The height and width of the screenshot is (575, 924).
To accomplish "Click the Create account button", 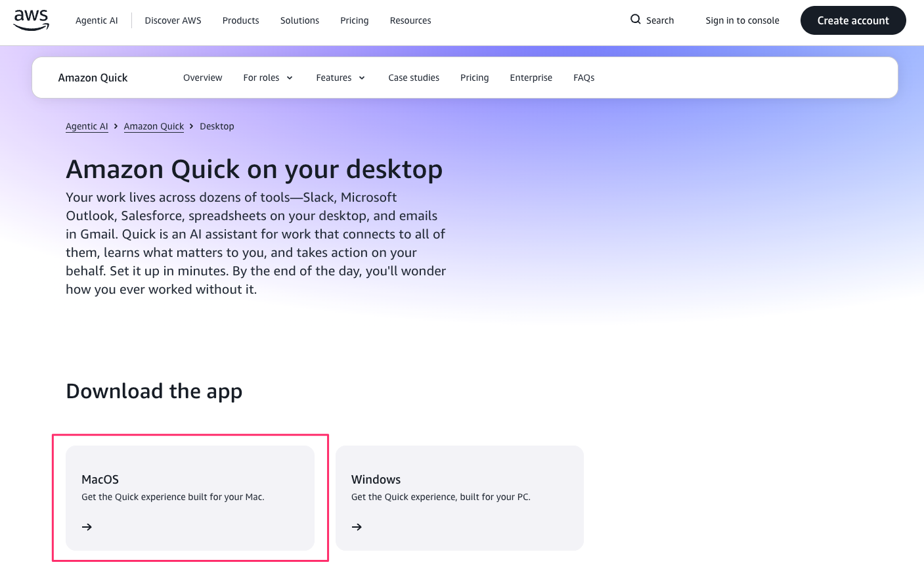I will click(853, 20).
